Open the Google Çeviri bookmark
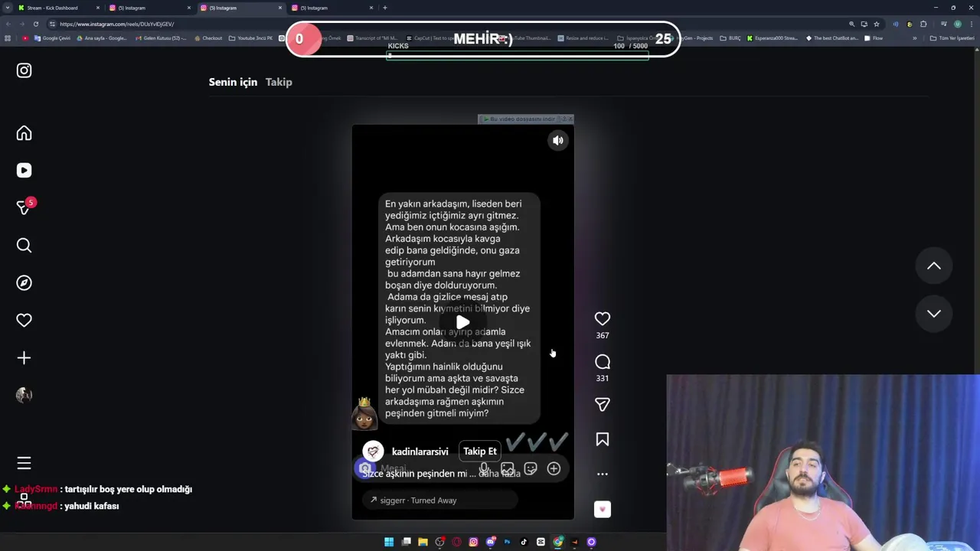980x551 pixels. (x=52, y=38)
